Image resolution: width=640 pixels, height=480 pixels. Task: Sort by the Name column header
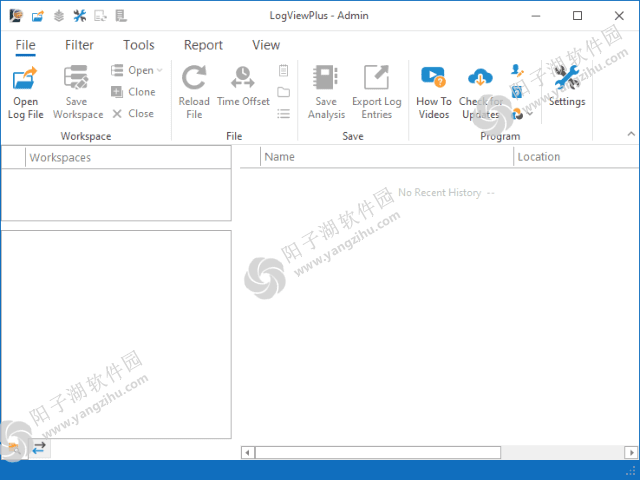coord(387,157)
